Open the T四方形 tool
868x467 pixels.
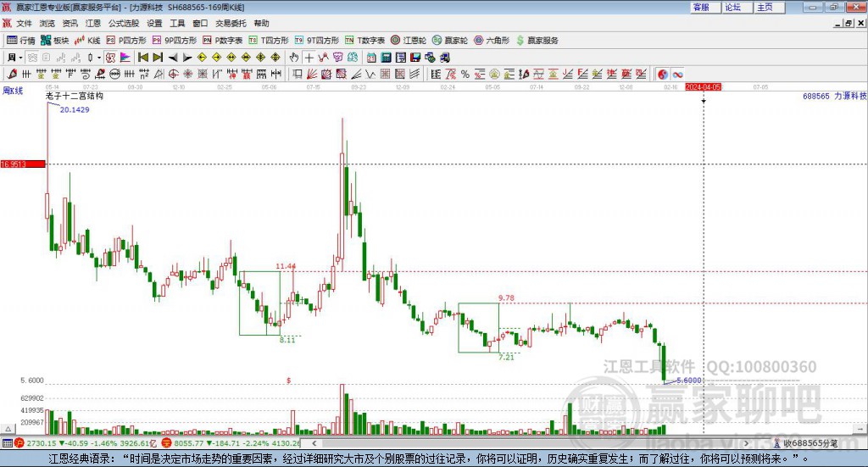click(269, 41)
